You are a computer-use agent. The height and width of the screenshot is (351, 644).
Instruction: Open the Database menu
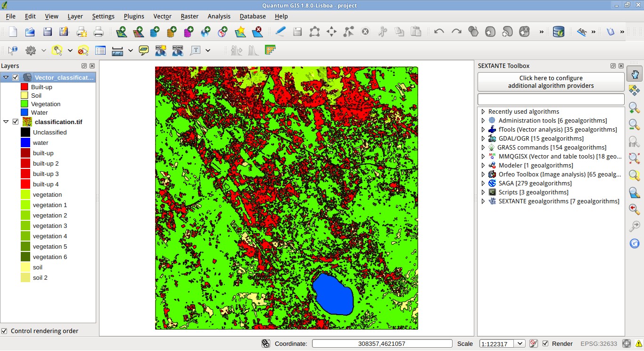pyautogui.click(x=253, y=16)
